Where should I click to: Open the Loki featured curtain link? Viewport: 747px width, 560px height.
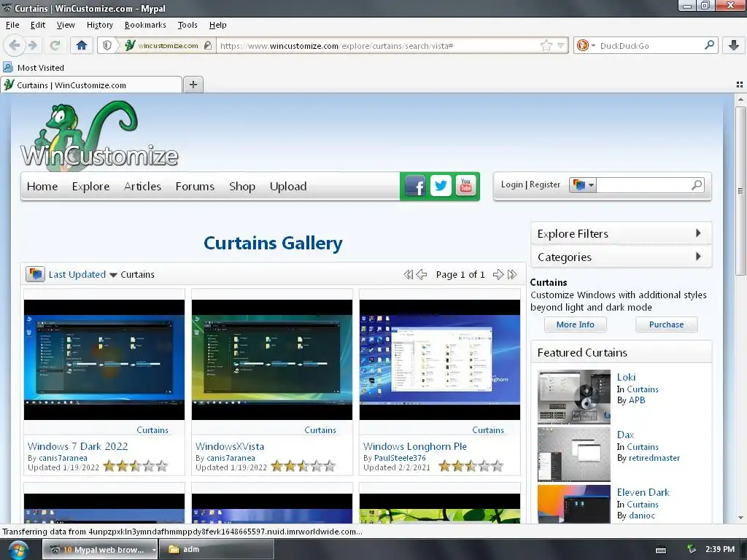tap(626, 377)
